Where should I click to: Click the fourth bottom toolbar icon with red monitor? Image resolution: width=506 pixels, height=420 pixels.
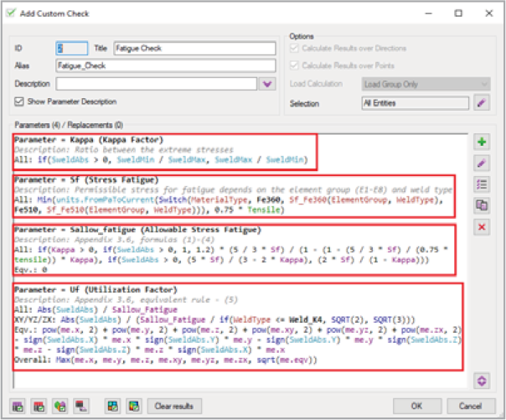(x=81, y=406)
